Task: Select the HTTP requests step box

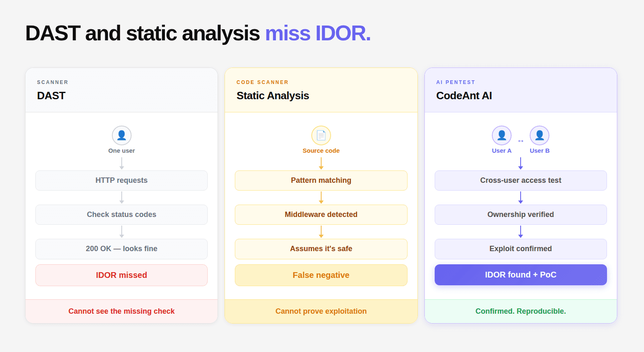Action: click(121, 180)
